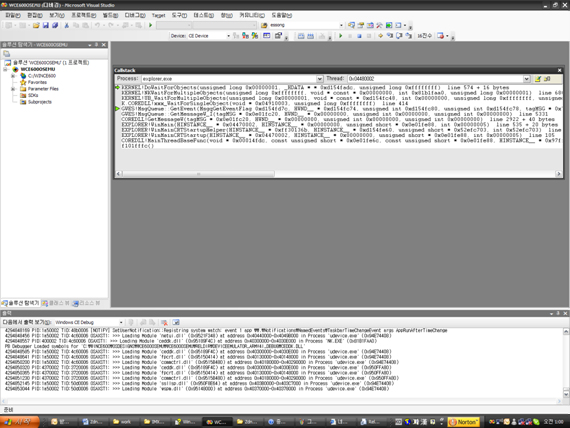Expand the C:/WINCE600 tree node
The image size is (570, 428).
[x=13, y=76]
